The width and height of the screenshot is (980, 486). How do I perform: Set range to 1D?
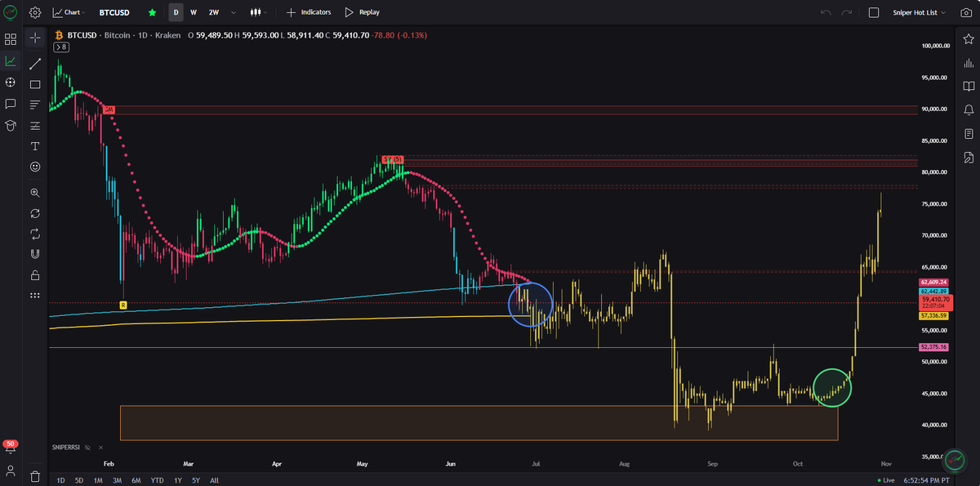60,480
